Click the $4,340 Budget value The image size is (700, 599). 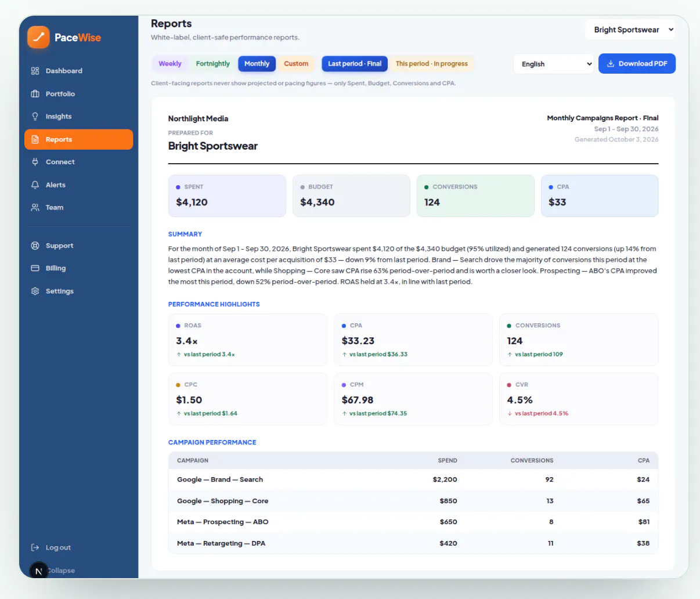[317, 202]
